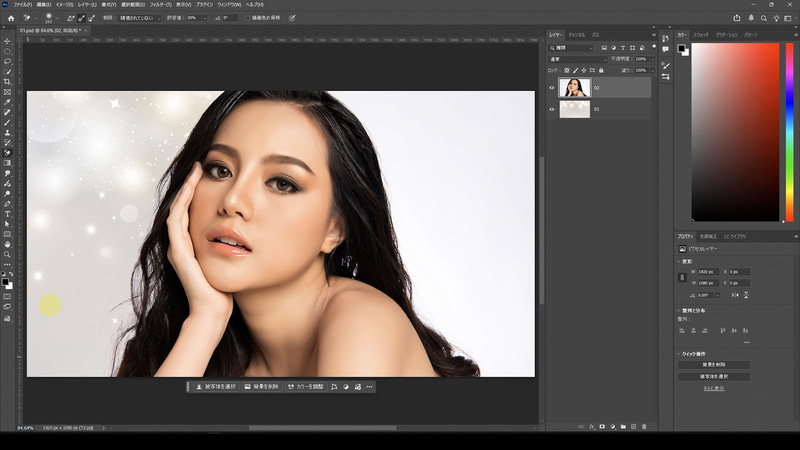Flip horizontally in Properties panel
The image size is (800, 450).
pyautogui.click(x=735, y=295)
